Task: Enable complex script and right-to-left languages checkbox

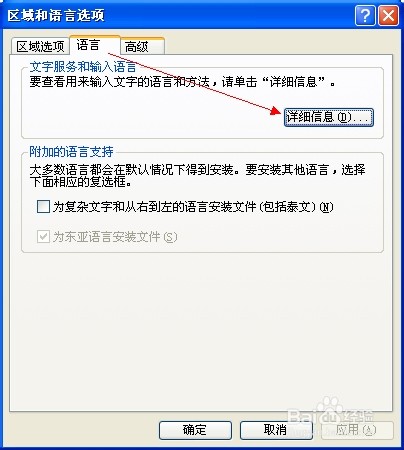Action: click(x=43, y=207)
